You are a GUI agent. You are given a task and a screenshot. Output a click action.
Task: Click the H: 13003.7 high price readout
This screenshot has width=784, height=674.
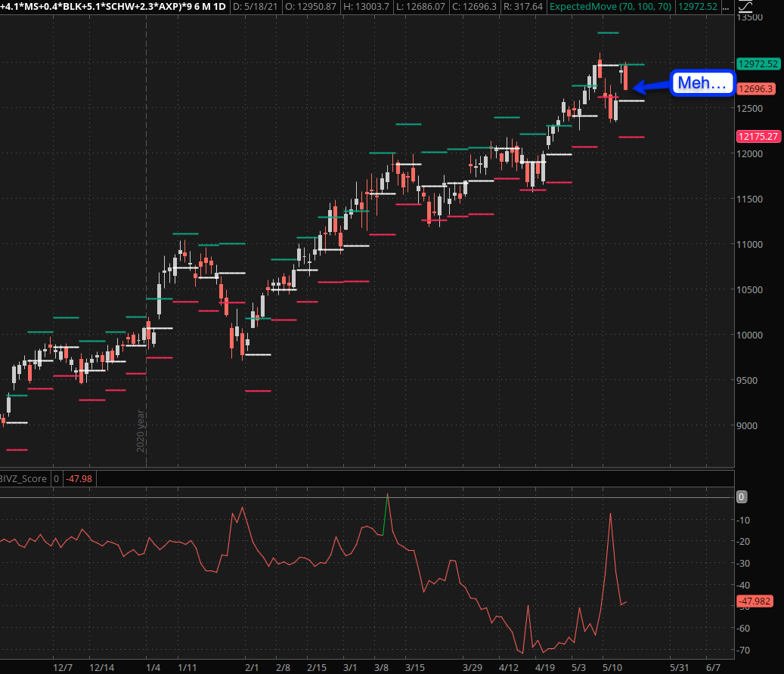tap(367, 7)
